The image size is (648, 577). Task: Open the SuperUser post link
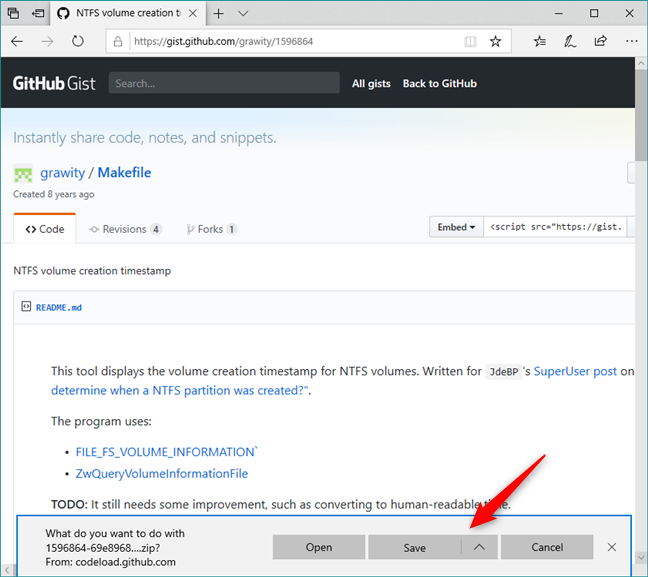click(x=575, y=371)
